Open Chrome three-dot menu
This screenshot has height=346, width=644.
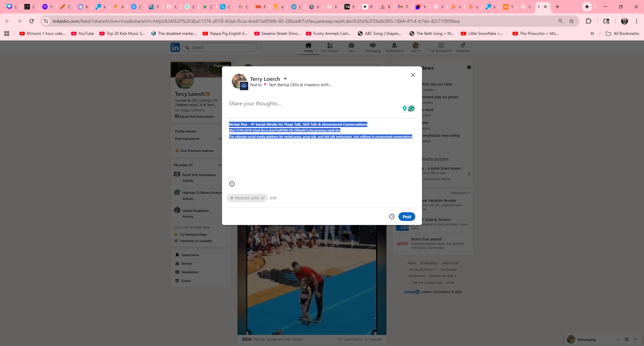click(x=636, y=21)
